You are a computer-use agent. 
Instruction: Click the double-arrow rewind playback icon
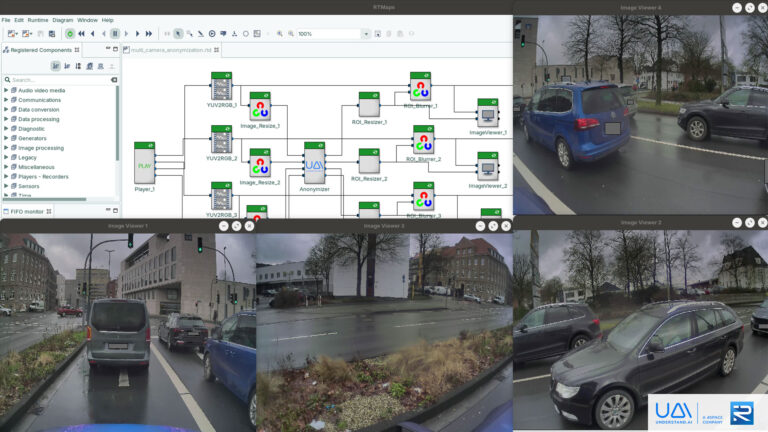pos(81,34)
